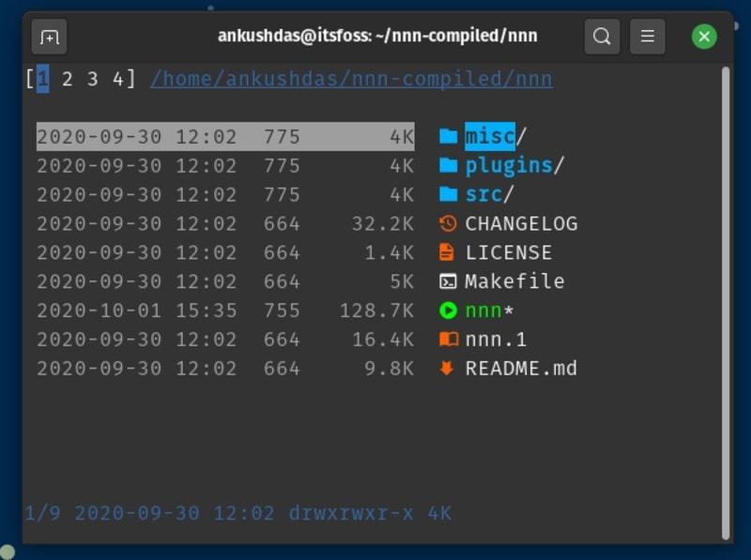Select the README.md file name
The height and width of the screenshot is (560, 751).
point(521,369)
